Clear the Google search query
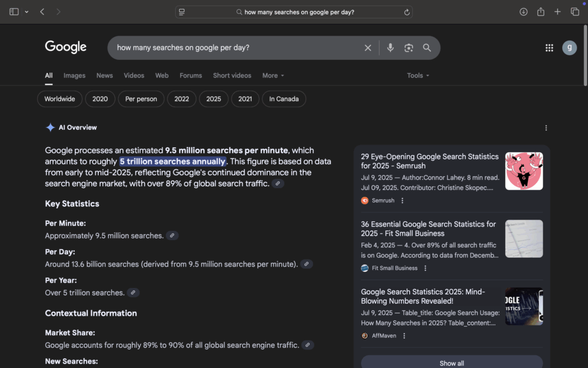 368,48
